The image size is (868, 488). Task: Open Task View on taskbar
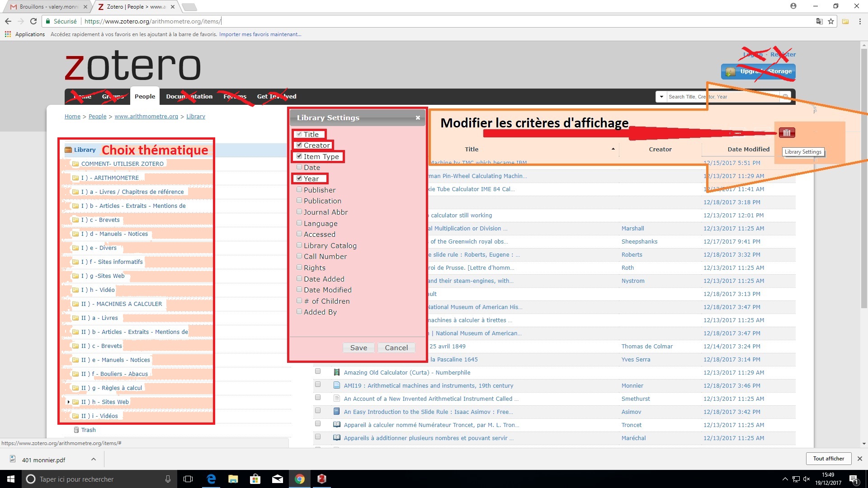click(x=188, y=479)
